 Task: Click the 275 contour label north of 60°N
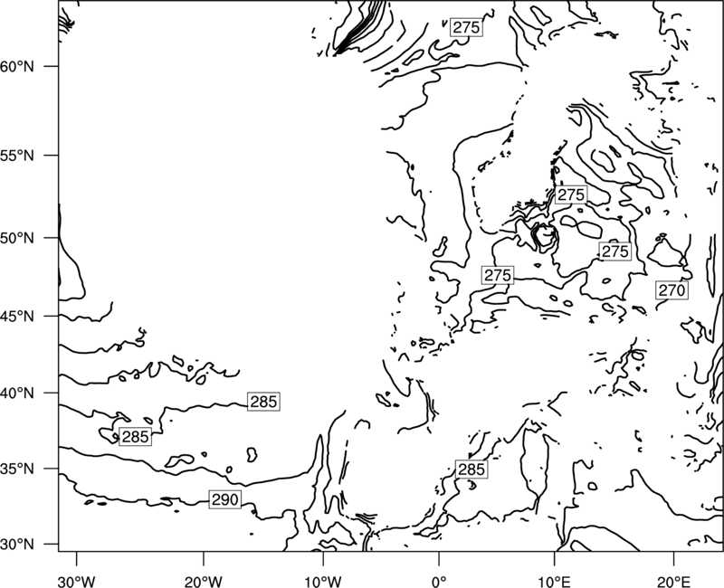pos(466,28)
